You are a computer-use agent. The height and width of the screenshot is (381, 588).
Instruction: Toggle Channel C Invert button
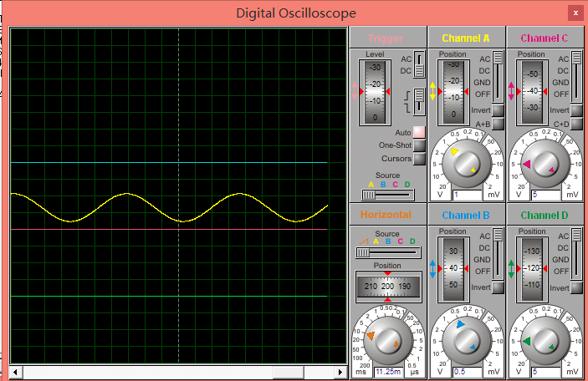[x=577, y=110]
